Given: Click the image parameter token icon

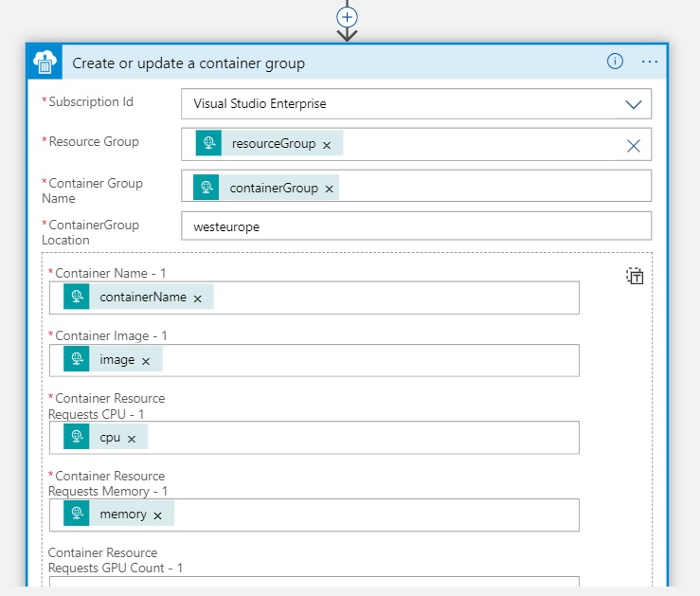Looking at the screenshot, I should 76,360.
